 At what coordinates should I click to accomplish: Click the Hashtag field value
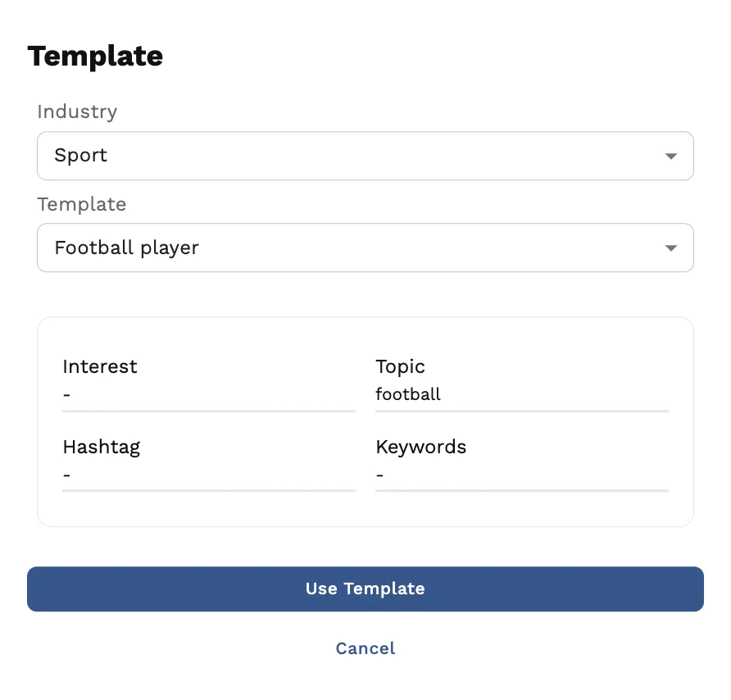[x=208, y=475]
